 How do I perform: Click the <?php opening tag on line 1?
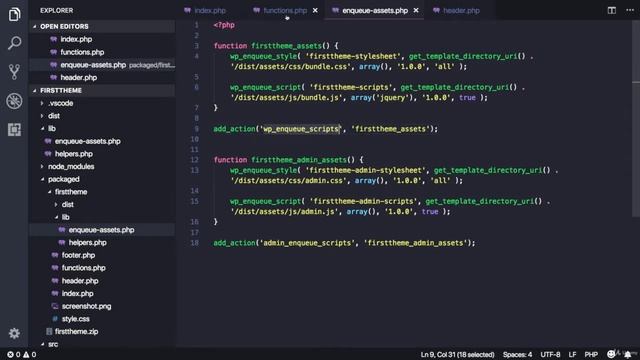pyautogui.click(x=224, y=25)
